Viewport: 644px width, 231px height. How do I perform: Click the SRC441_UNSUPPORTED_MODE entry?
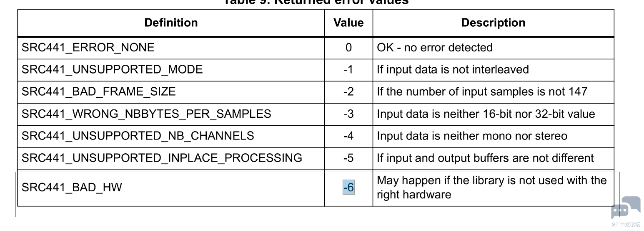click(112, 69)
